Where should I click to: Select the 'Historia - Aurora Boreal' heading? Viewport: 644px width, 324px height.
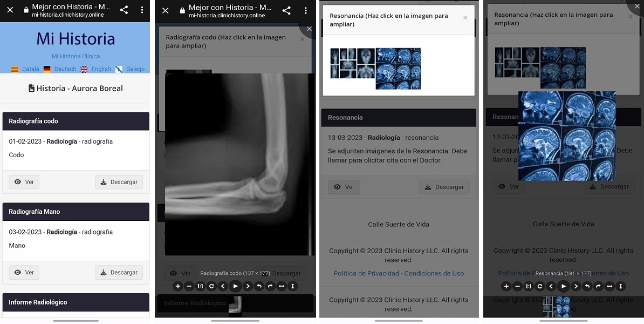coord(76,88)
